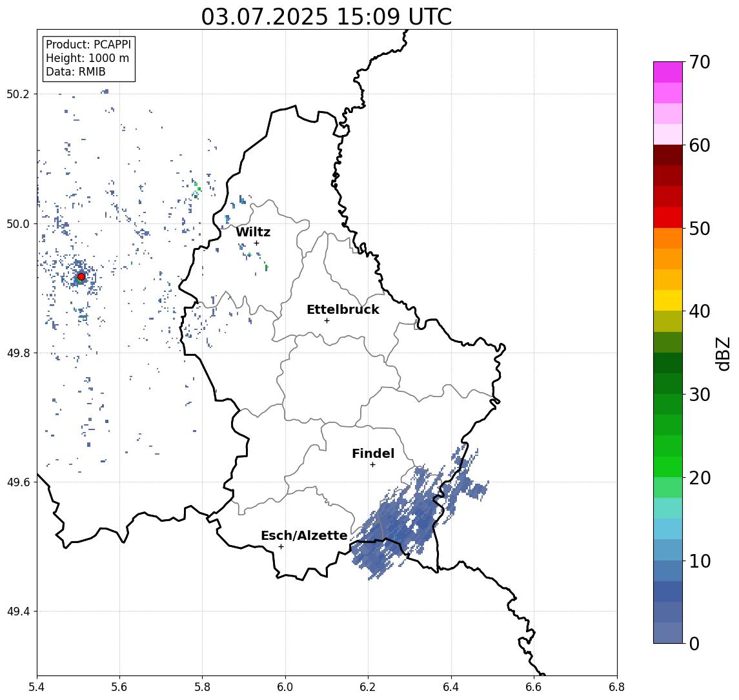
Task: Click the latitude label 49.4
Action: coord(18,612)
